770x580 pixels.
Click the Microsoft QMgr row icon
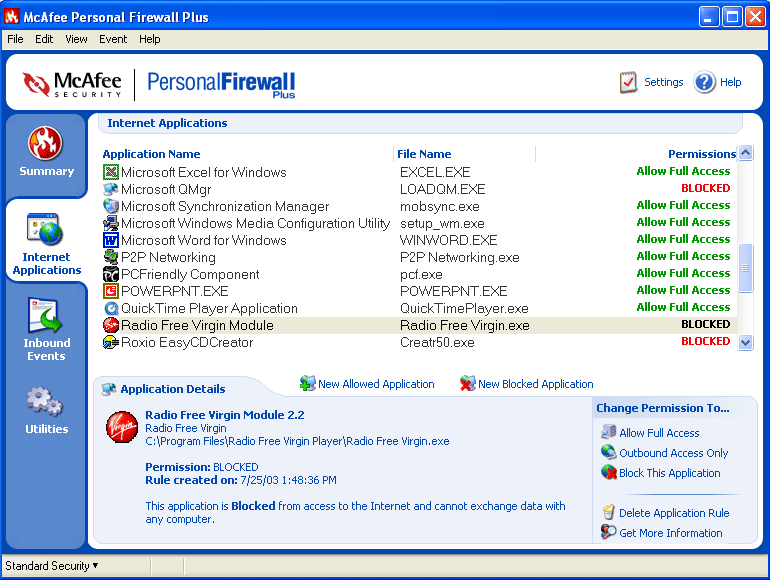coord(111,189)
